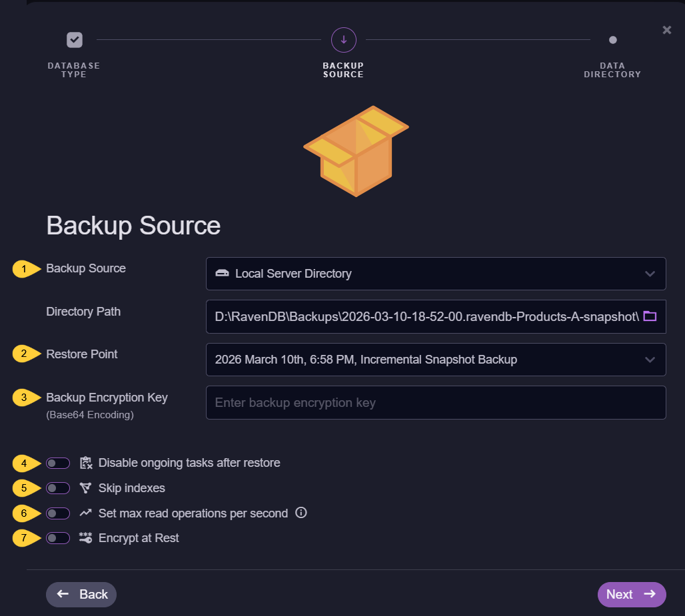Click the clipboard icon beside disable ongoing tasks
This screenshot has height=616, width=685.
(85, 462)
